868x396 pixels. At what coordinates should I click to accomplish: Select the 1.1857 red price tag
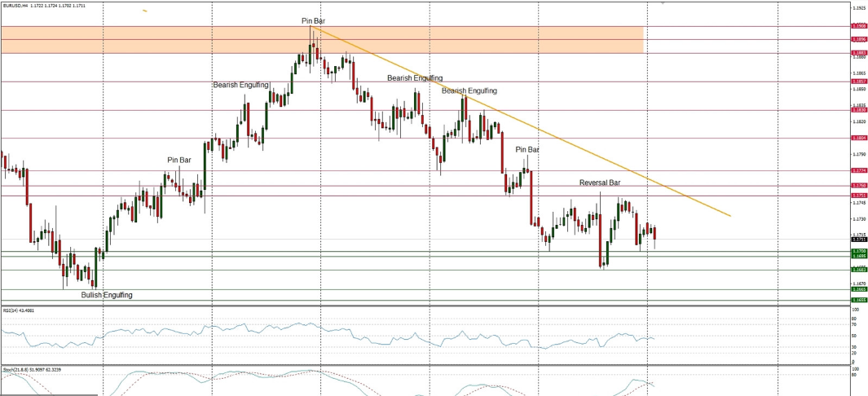pos(858,81)
